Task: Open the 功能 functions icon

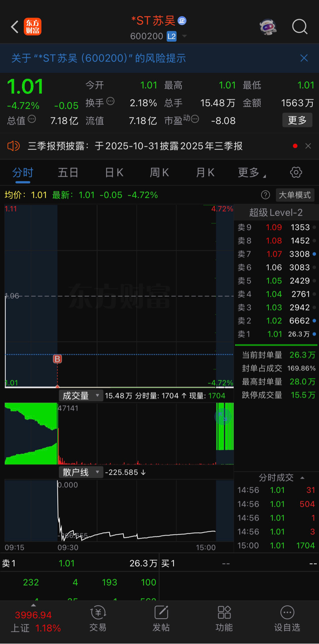Action: pos(224,619)
